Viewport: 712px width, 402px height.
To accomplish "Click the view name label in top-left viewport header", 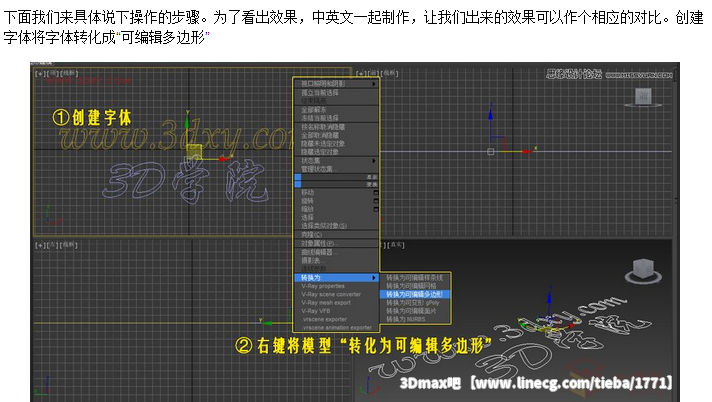I will point(53,74).
